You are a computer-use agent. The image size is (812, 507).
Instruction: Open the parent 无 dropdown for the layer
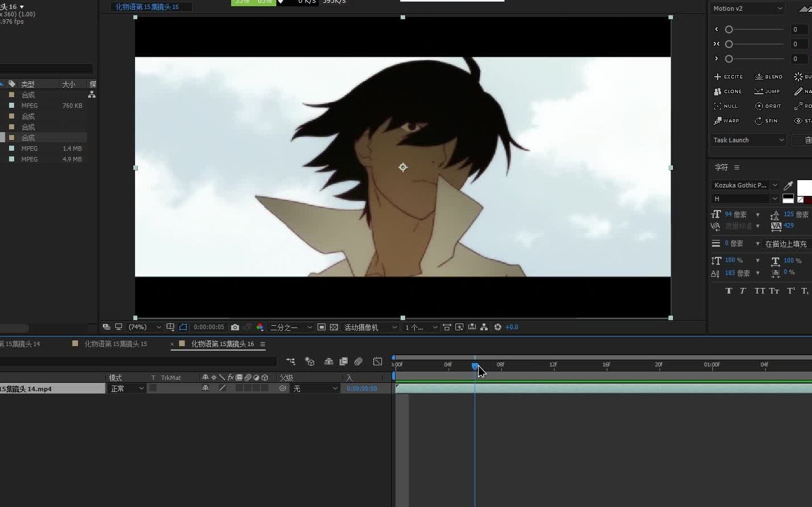[315, 388]
